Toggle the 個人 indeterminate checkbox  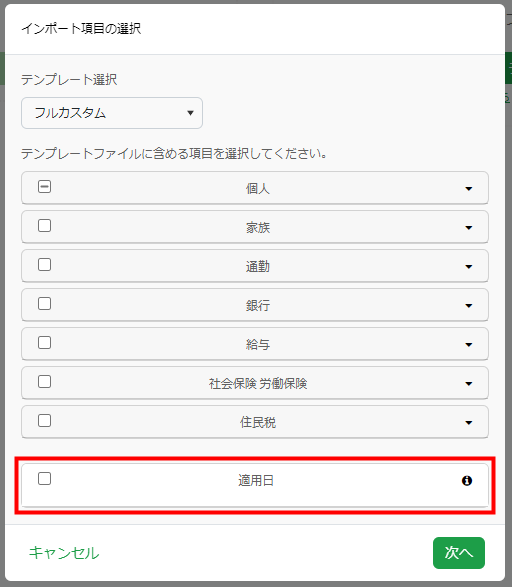click(45, 186)
